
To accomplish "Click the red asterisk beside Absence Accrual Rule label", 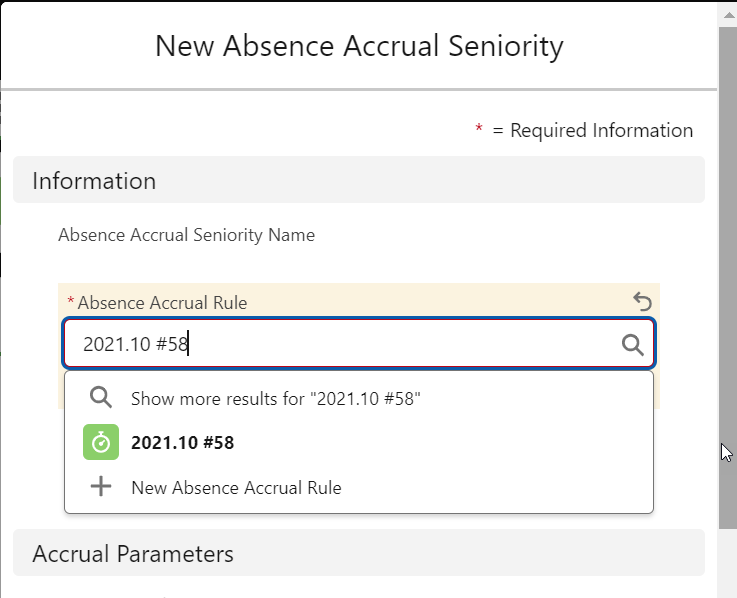I will (71, 302).
